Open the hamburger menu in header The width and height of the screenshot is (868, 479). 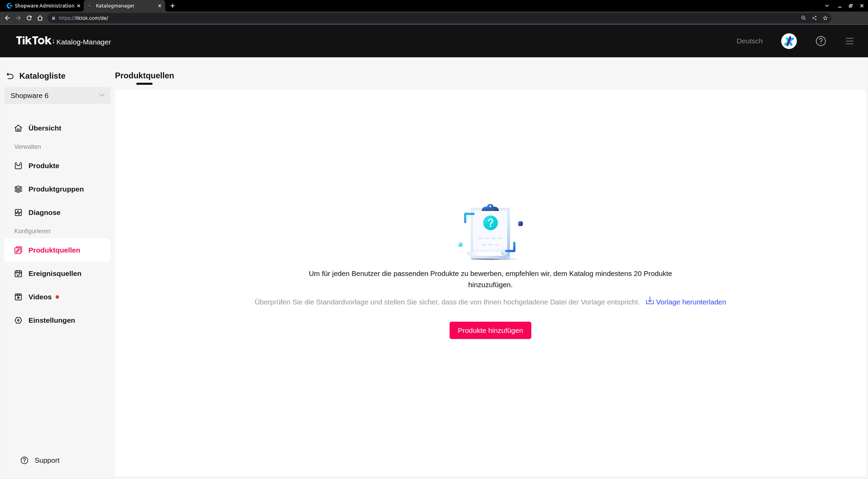849,41
